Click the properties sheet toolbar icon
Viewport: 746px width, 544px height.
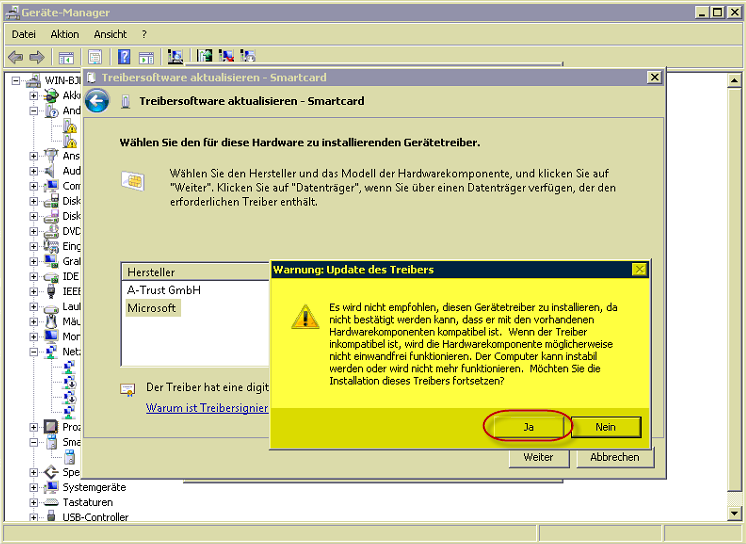[x=95, y=57]
